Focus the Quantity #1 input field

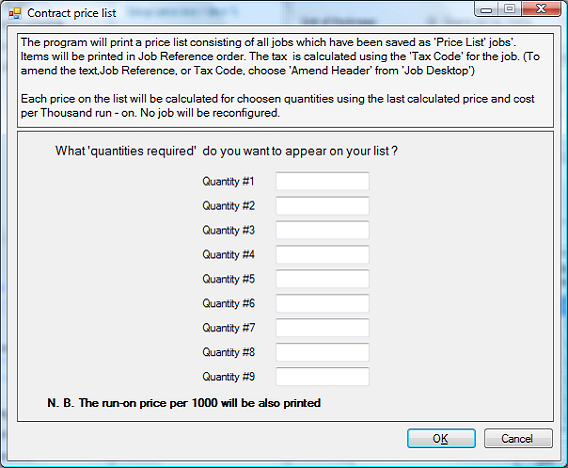322,181
